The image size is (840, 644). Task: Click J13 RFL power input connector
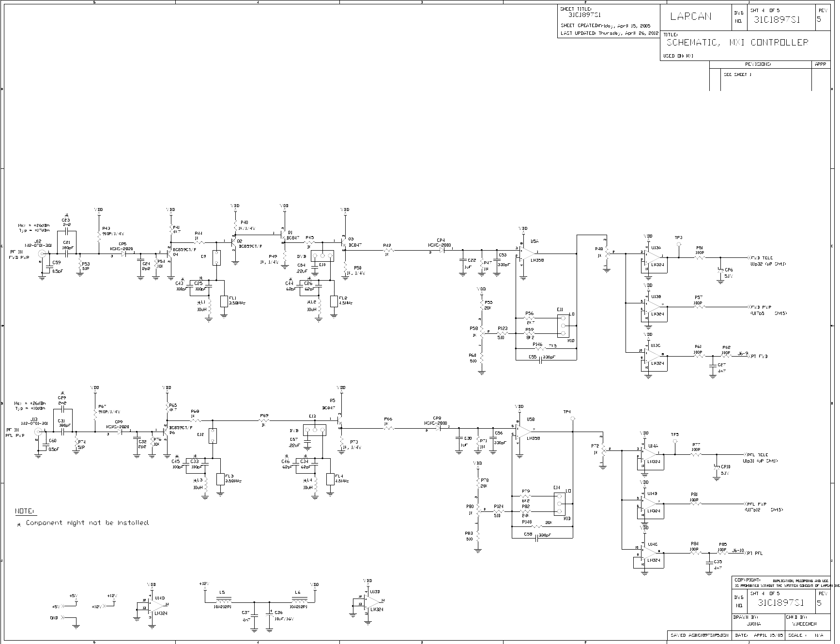pos(38,432)
